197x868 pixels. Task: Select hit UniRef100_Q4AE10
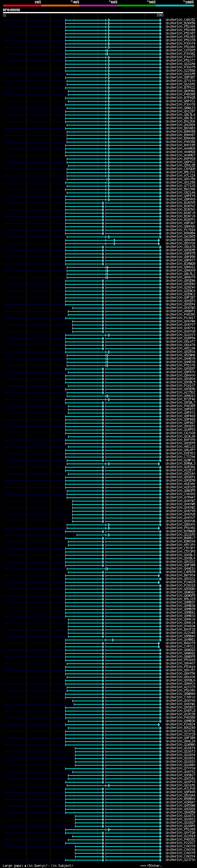click(x=180, y=568)
